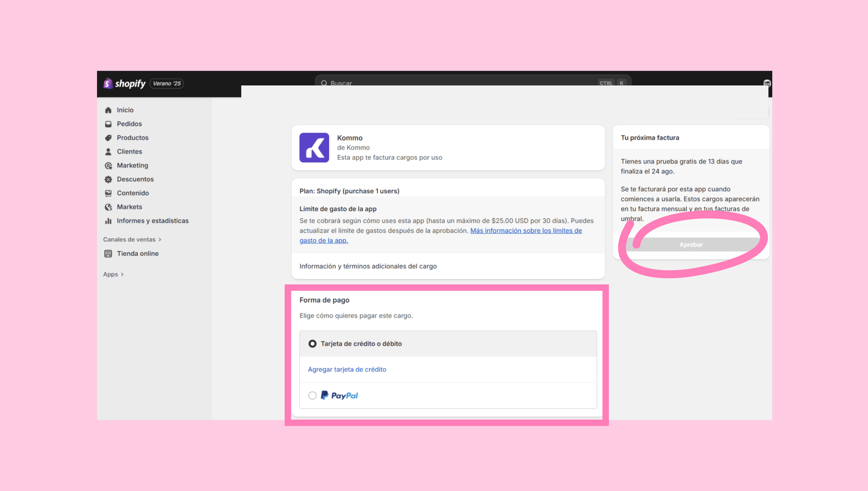868x491 pixels.
Task: Expand the Apps section chevron
Action: (122, 275)
